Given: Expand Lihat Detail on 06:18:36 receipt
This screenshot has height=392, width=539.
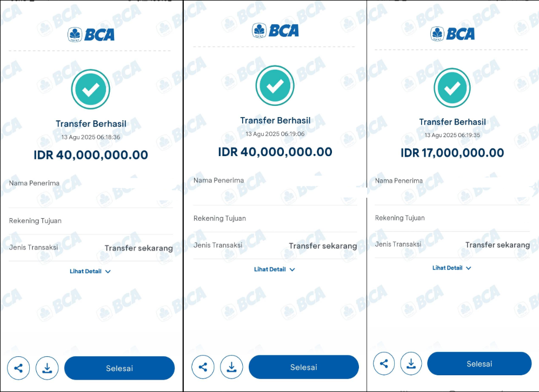Looking at the screenshot, I should point(90,271).
